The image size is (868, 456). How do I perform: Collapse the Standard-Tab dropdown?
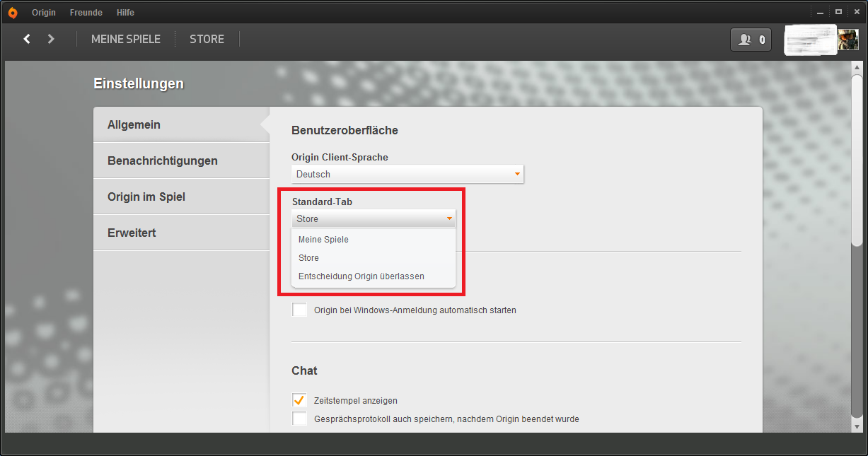(x=374, y=218)
